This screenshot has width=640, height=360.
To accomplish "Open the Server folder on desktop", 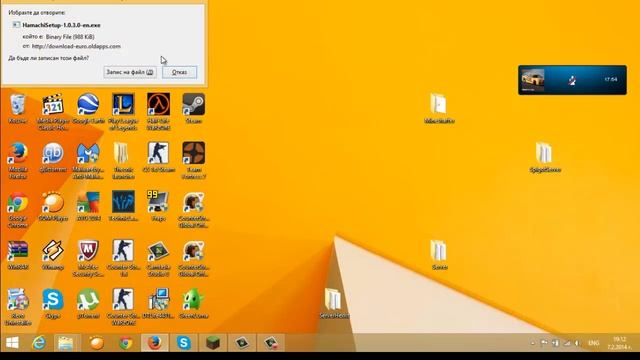I will click(439, 255).
